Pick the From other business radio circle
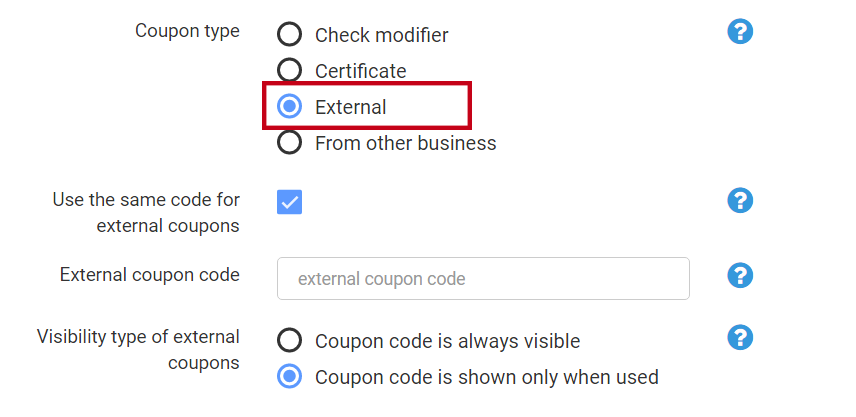The image size is (856, 417). point(290,143)
